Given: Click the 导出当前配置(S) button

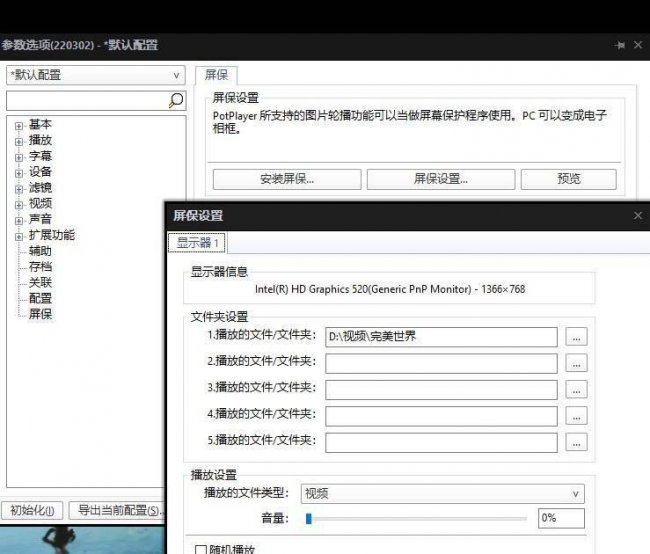Looking at the screenshot, I should point(118,510).
